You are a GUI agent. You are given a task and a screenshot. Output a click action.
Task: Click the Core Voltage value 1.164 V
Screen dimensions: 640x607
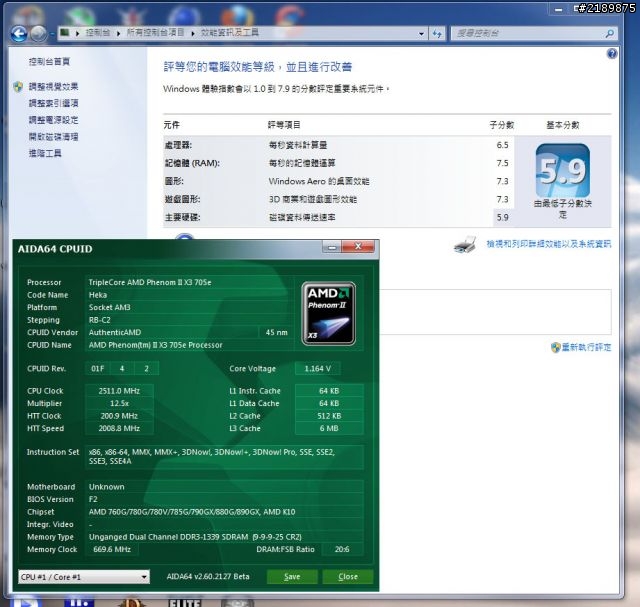[318, 369]
